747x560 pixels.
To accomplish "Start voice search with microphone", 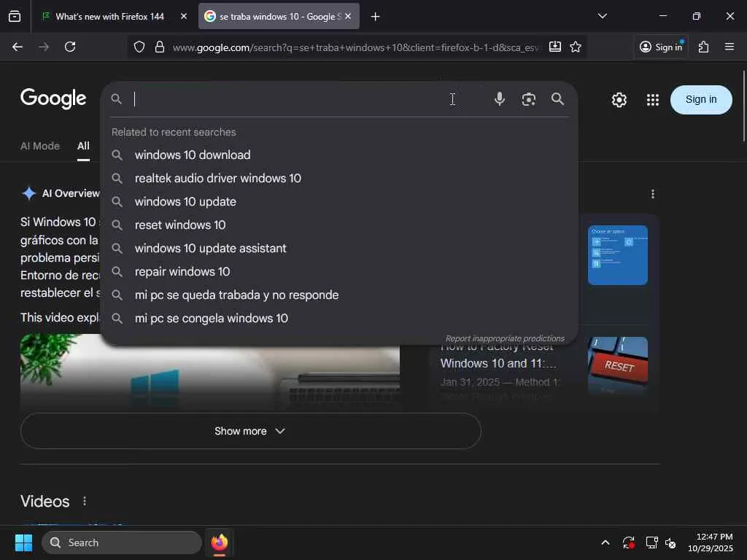I will [x=499, y=99].
